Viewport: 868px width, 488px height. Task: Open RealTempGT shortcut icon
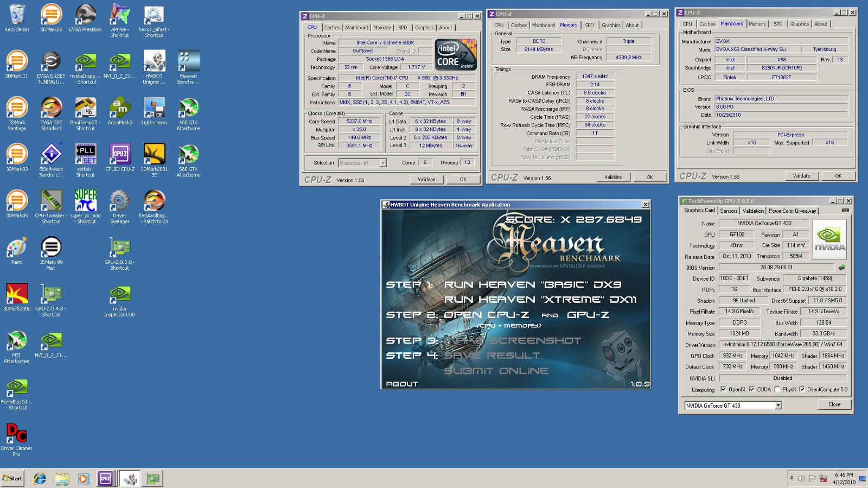85,114
